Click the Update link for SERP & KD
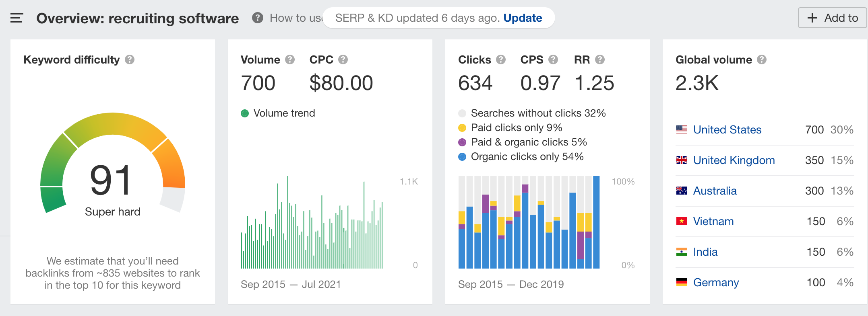Screen dimensions: 868x316 523,18
